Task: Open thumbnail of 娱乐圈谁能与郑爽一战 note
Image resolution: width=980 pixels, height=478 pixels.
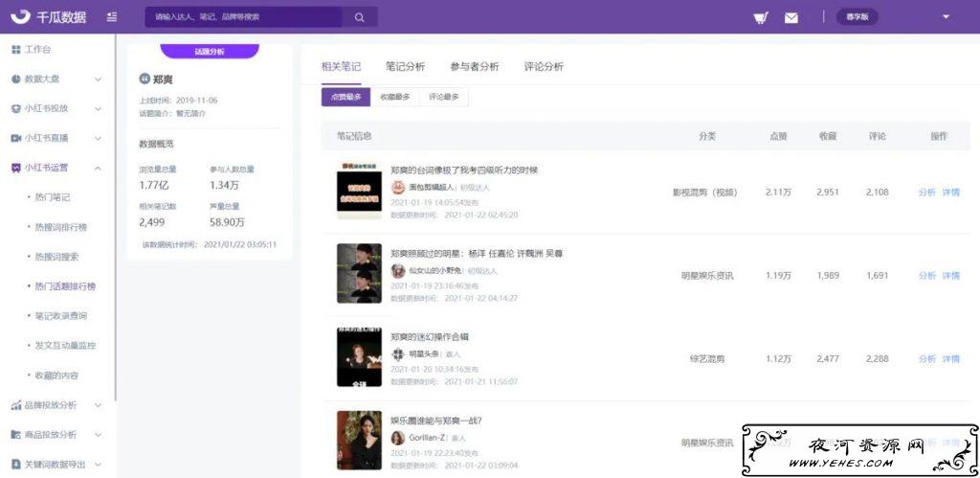Action: 359,441
